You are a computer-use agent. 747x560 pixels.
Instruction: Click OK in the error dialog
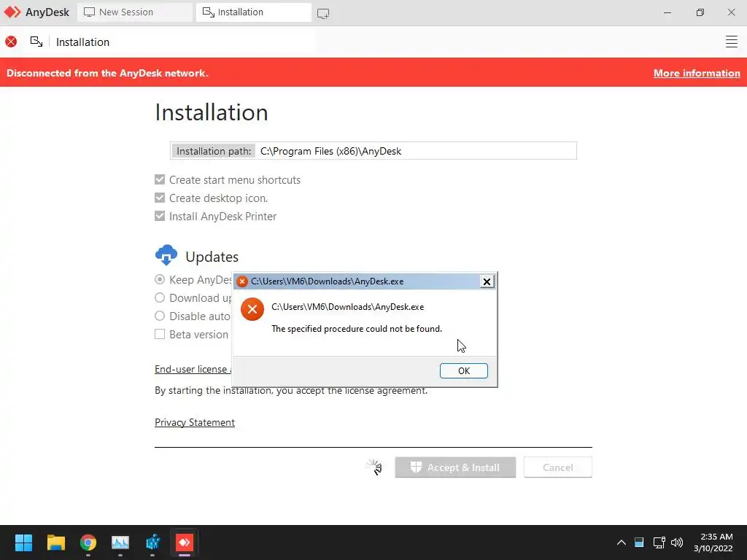[463, 371]
